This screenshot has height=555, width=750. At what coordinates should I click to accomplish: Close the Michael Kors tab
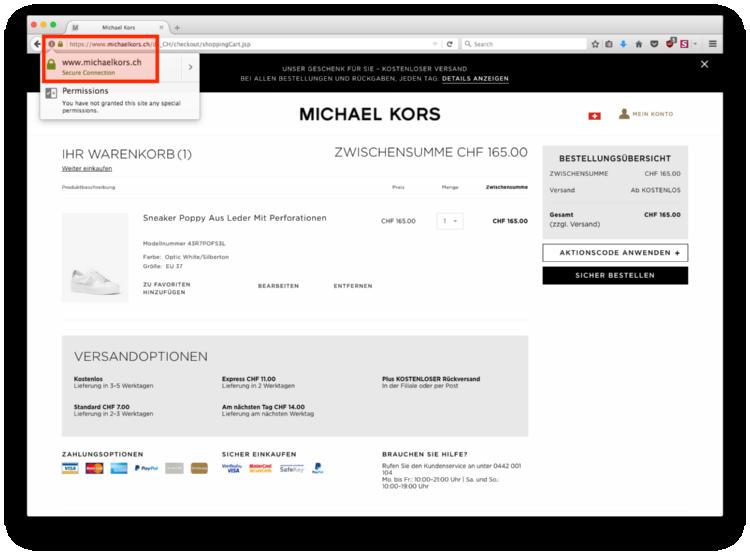pyautogui.click(x=161, y=28)
